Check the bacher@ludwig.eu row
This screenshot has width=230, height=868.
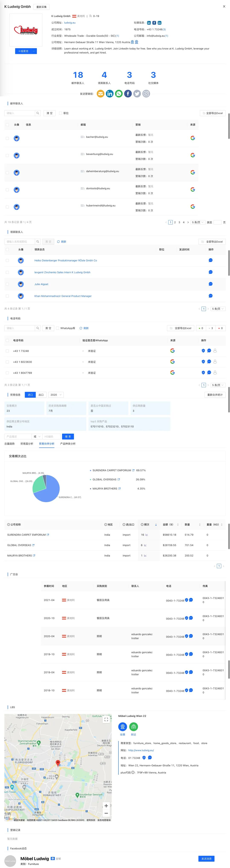tap(7, 138)
